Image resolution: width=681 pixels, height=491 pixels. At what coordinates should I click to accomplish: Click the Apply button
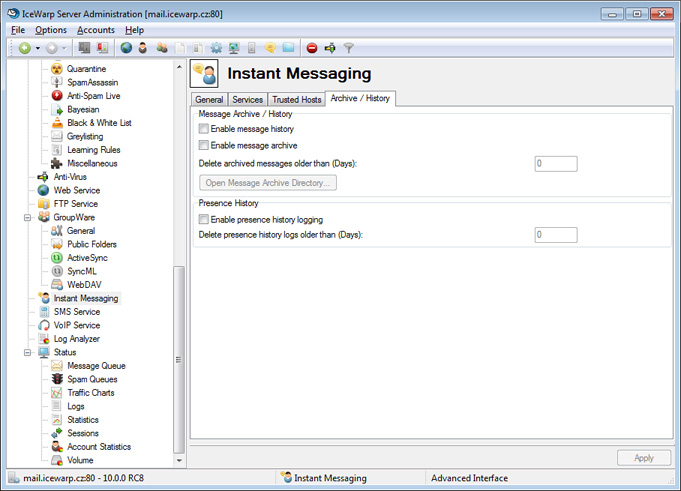pyautogui.click(x=643, y=458)
